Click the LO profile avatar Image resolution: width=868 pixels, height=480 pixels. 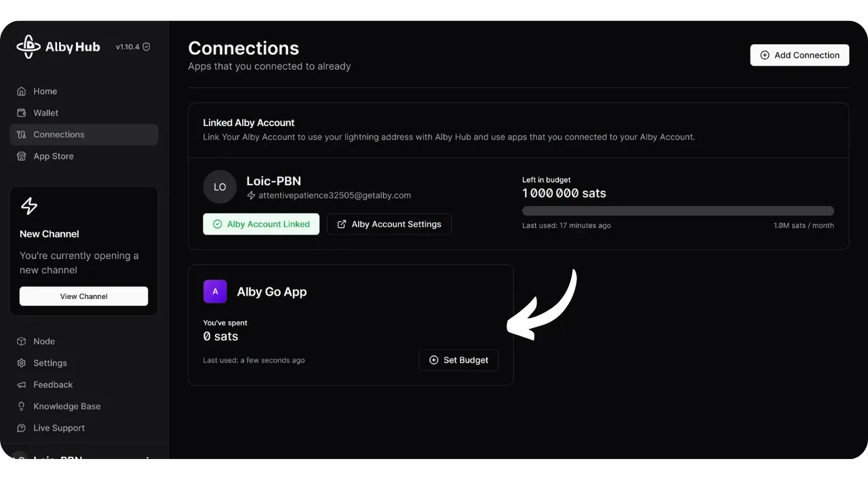pos(220,187)
